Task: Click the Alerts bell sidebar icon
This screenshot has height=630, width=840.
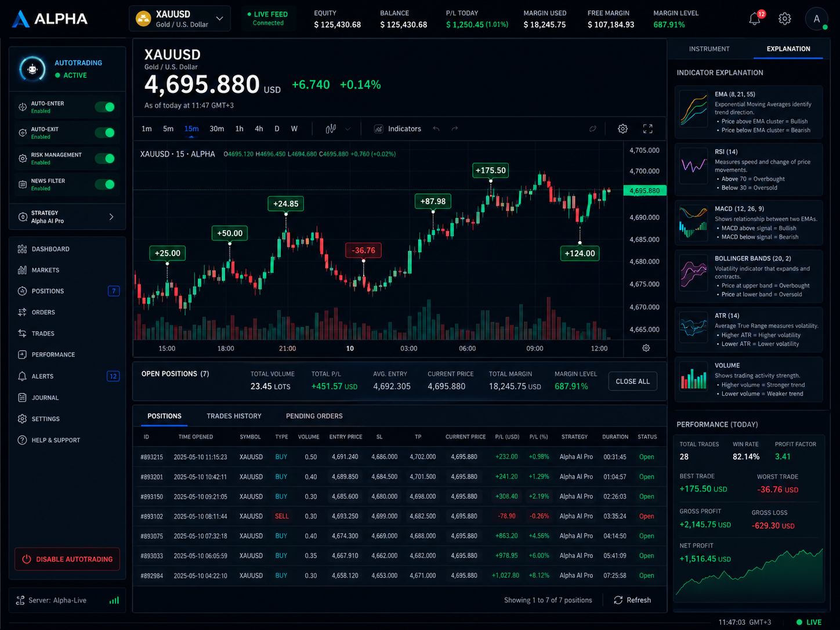Action: point(22,376)
